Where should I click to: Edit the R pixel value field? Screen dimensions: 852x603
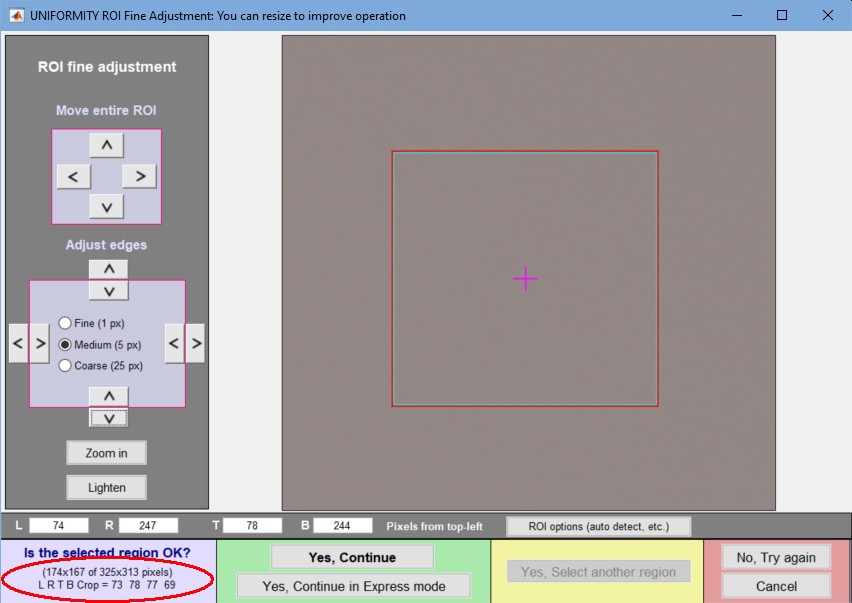tap(148, 525)
